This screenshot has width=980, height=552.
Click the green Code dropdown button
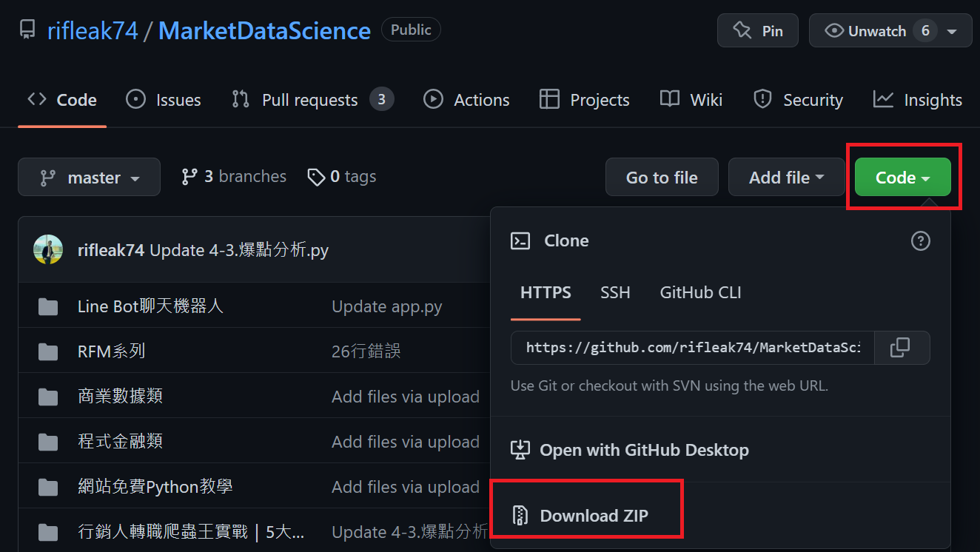903,177
